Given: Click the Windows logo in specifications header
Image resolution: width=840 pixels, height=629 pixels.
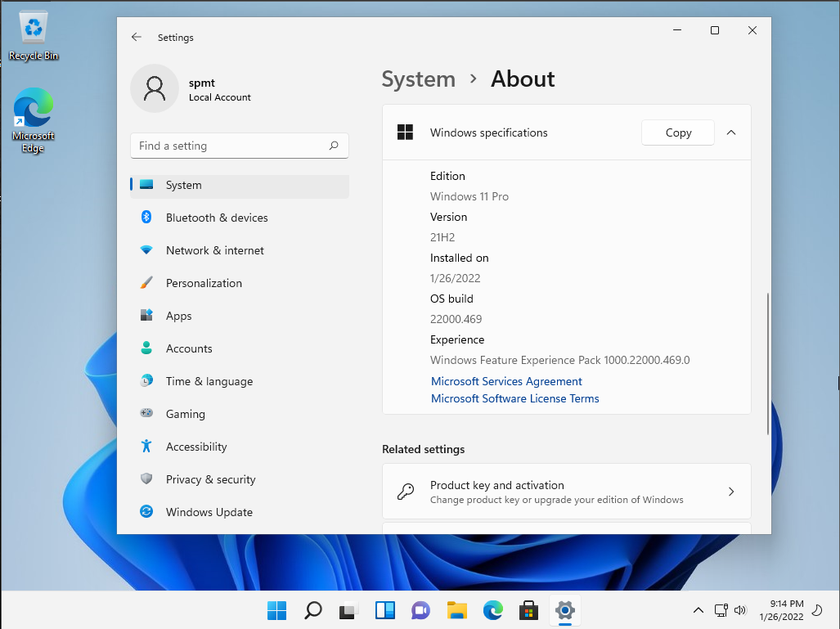Looking at the screenshot, I should click(x=405, y=133).
